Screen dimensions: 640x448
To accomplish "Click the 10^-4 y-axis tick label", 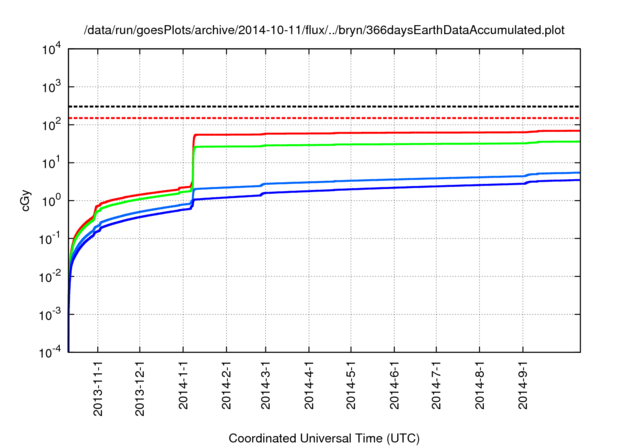I will [50, 351].
